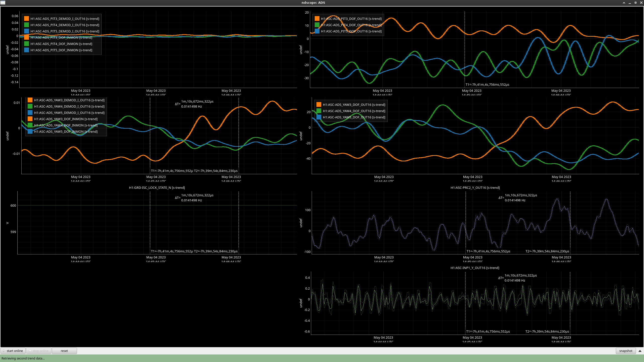The width and height of the screenshot is (644, 362).
Task: Expand the control panel with the up-arrow triangle
Action: (x=640, y=351)
